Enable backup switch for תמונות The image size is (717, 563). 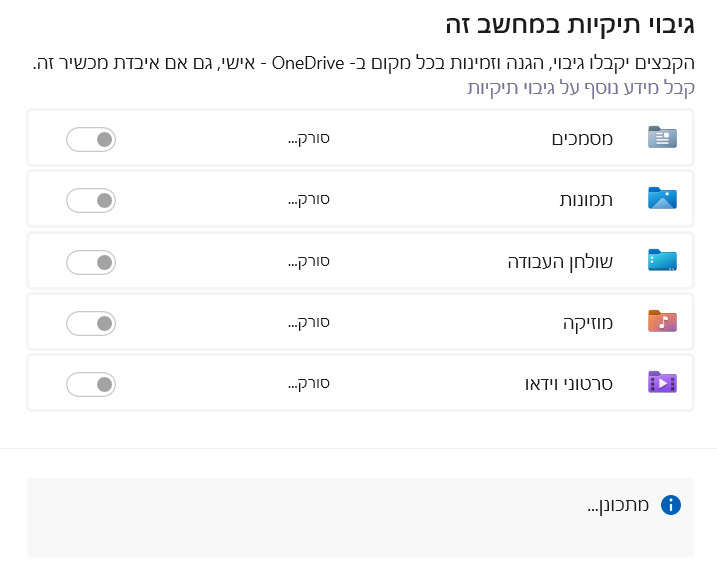pos(91,200)
